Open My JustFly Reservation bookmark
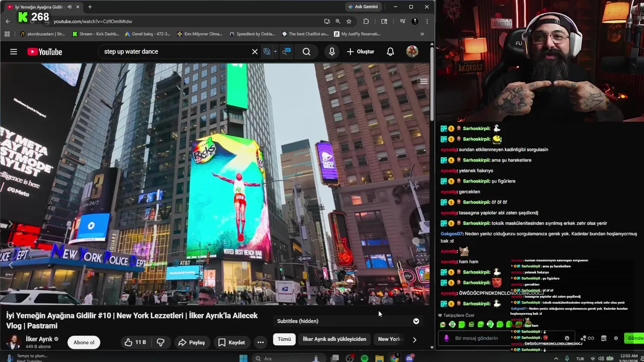 pyautogui.click(x=357, y=34)
